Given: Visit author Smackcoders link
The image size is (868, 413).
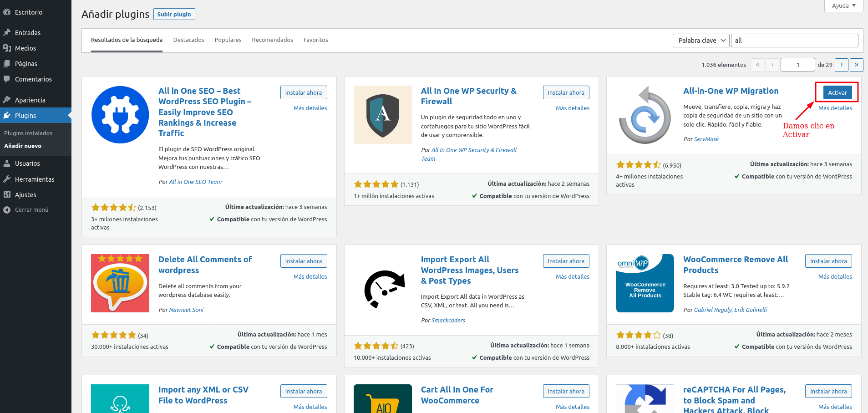Looking at the screenshot, I should pos(448,321).
